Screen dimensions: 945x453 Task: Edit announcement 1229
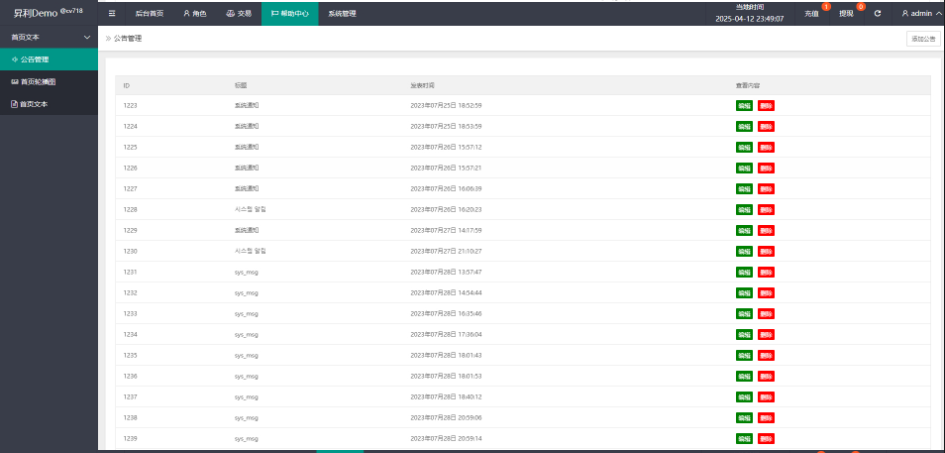(744, 230)
